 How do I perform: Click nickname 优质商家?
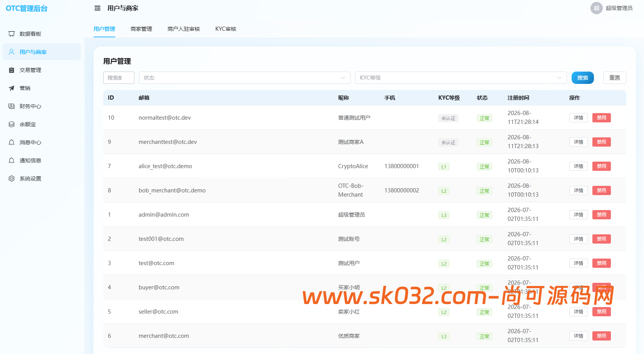click(349, 336)
